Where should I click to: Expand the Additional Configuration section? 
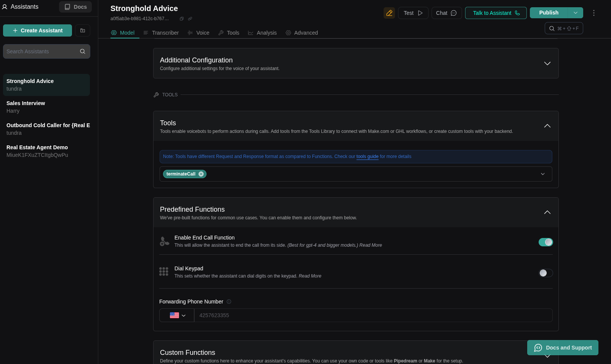pos(547,63)
